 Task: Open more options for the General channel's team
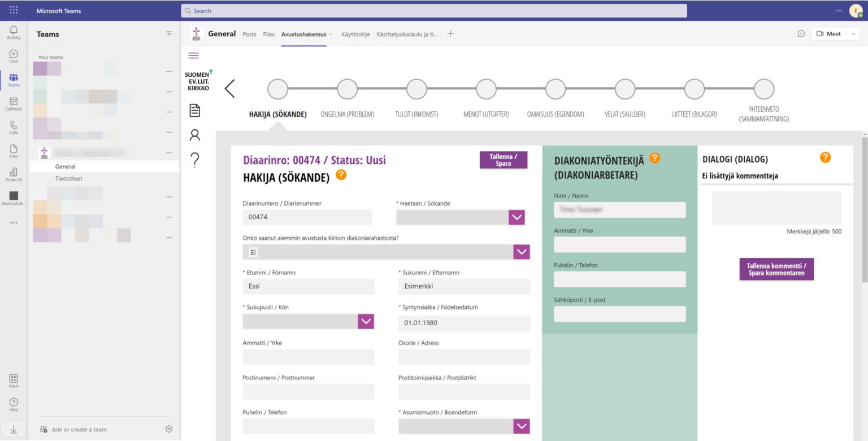(169, 152)
